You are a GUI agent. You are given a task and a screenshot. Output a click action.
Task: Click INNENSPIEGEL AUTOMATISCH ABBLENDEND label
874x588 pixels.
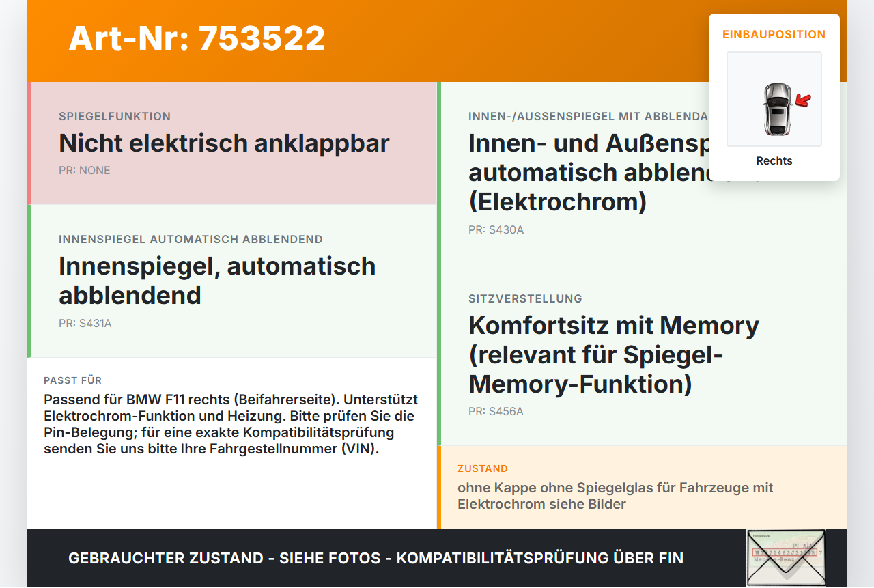[191, 240]
